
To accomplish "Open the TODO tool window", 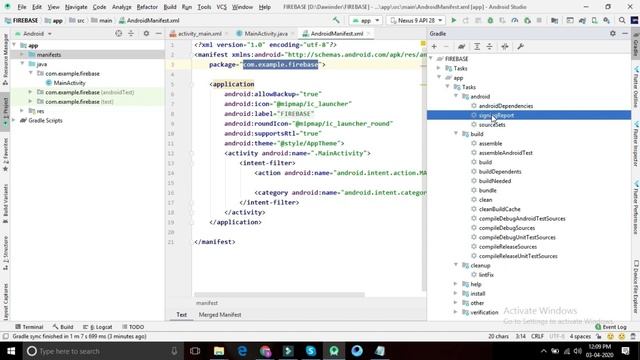I will click(133, 327).
